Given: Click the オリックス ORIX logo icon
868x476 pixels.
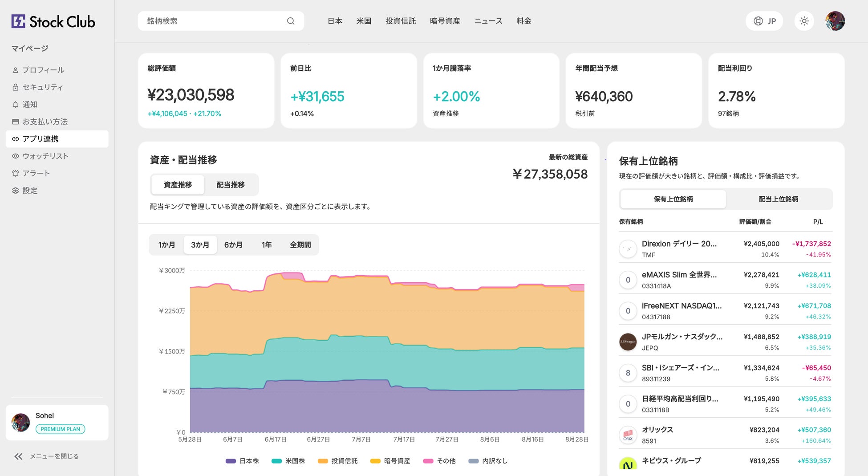Looking at the screenshot, I should (628, 435).
